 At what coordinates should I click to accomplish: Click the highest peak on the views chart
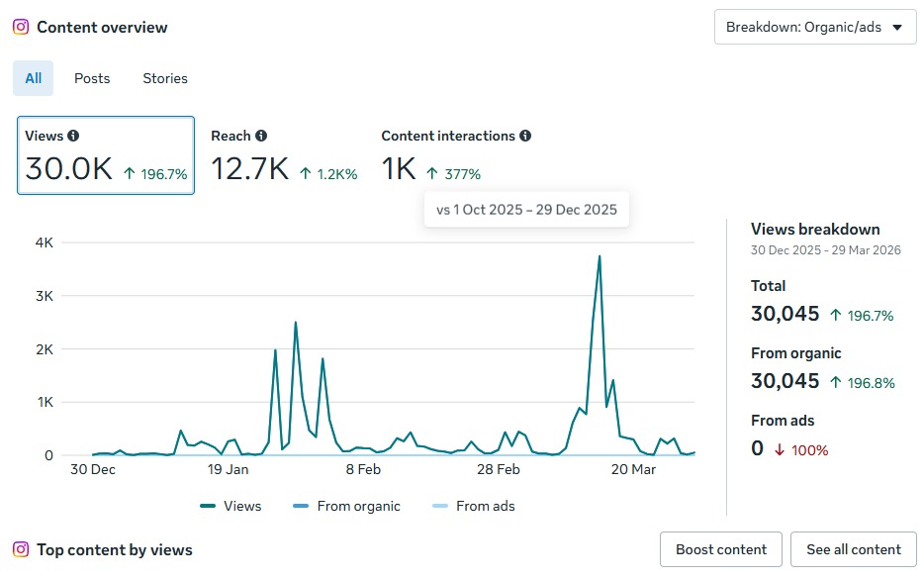[x=600, y=257]
